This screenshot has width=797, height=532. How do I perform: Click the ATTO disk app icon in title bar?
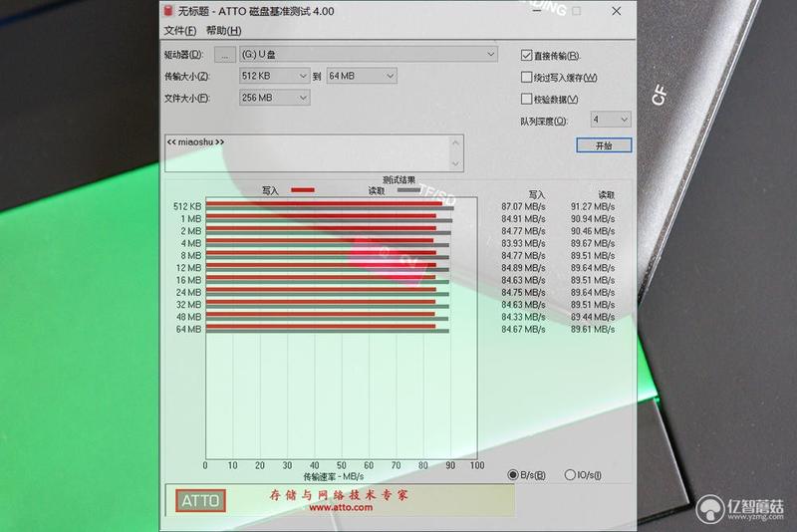(x=168, y=11)
